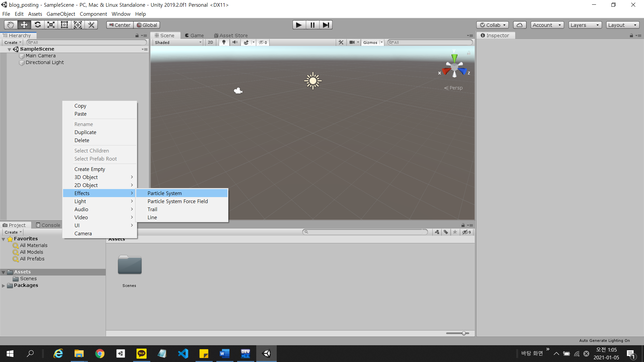Click the Play button
This screenshot has width=644, height=362.
point(299,25)
